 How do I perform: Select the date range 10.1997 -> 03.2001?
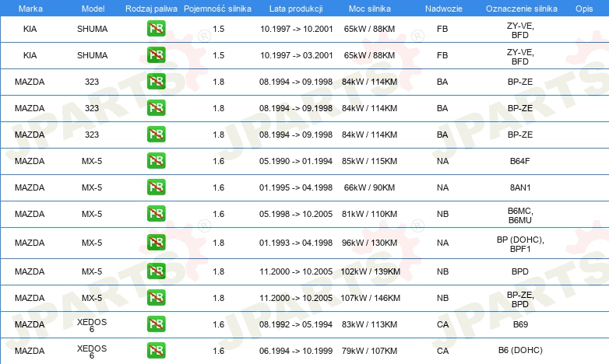pos(297,55)
